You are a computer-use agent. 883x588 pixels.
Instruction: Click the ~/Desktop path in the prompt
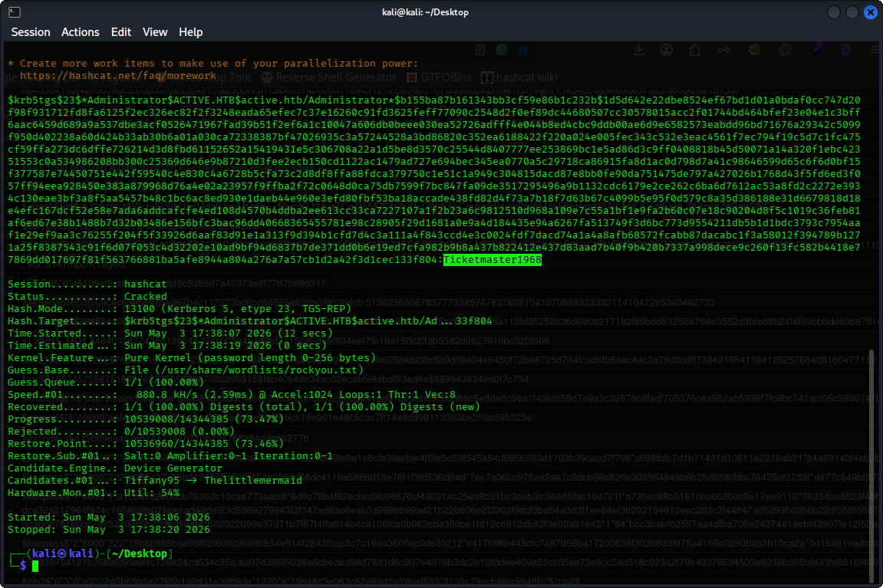coord(139,554)
